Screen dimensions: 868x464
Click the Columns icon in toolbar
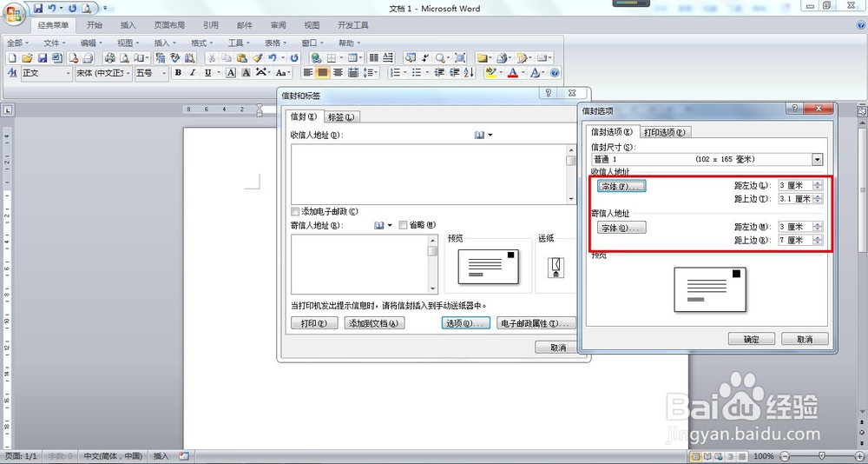pyautogui.click(x=373, y=57)
